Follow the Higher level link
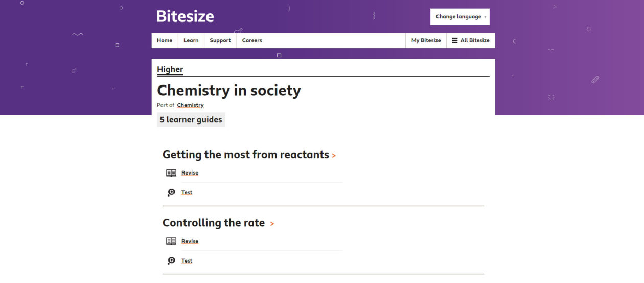 click(170, 70)
